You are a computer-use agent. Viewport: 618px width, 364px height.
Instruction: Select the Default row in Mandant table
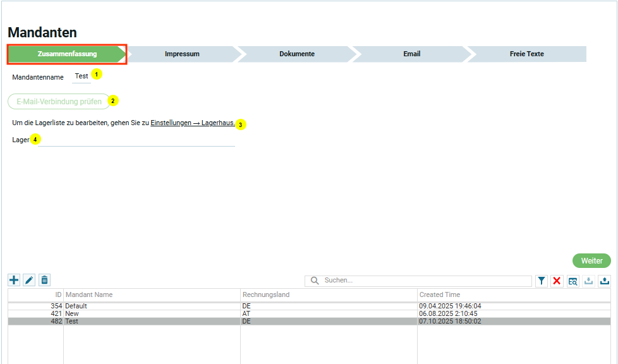(152, 306)
